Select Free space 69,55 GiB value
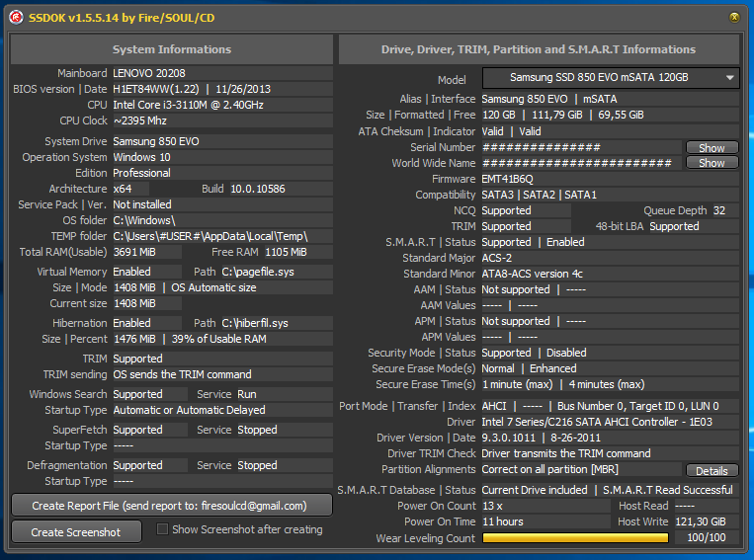Viewport: 754px width, 560px height. tap(621, 115)
